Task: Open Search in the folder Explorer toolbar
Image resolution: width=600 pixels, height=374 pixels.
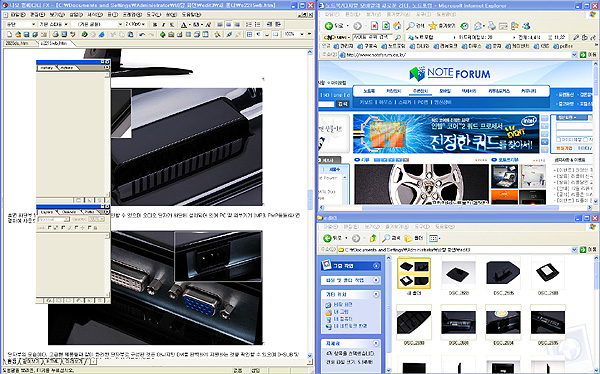Action: point(391,238)
